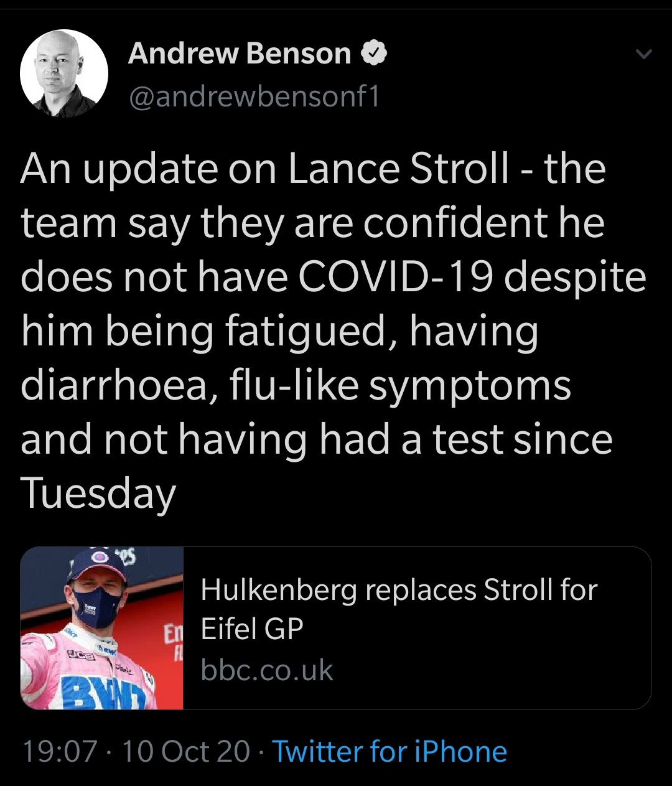Open the Hulkenberg article thumbnail photo
The width and height of the screenshot is (672, 786).
[102, 628]
